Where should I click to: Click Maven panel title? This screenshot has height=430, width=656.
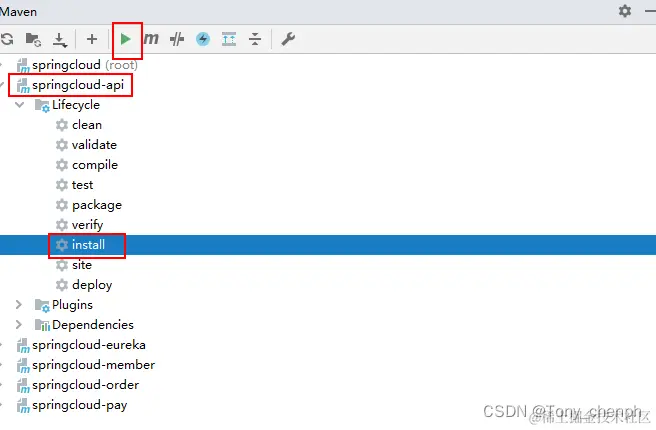pos(18,12)
